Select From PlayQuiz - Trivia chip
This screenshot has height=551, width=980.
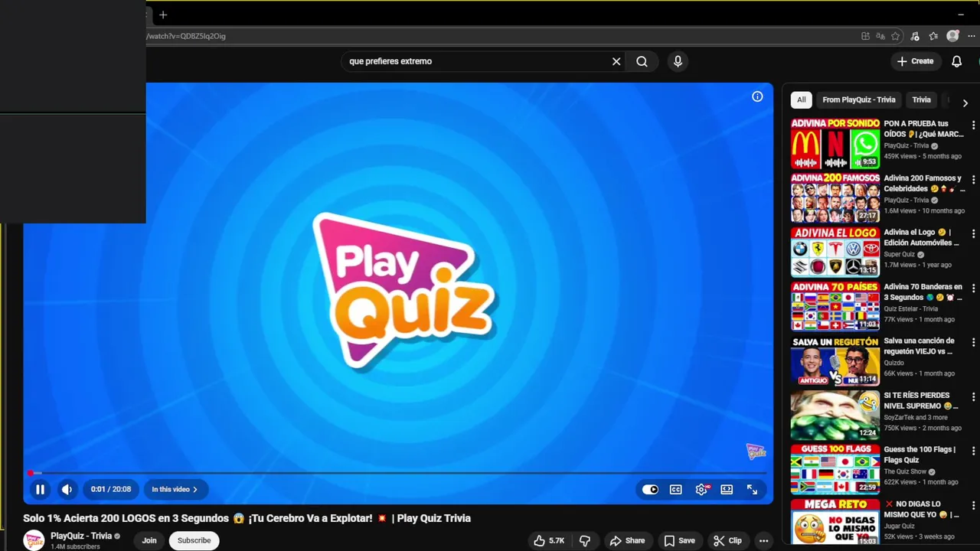pos(858,99)
